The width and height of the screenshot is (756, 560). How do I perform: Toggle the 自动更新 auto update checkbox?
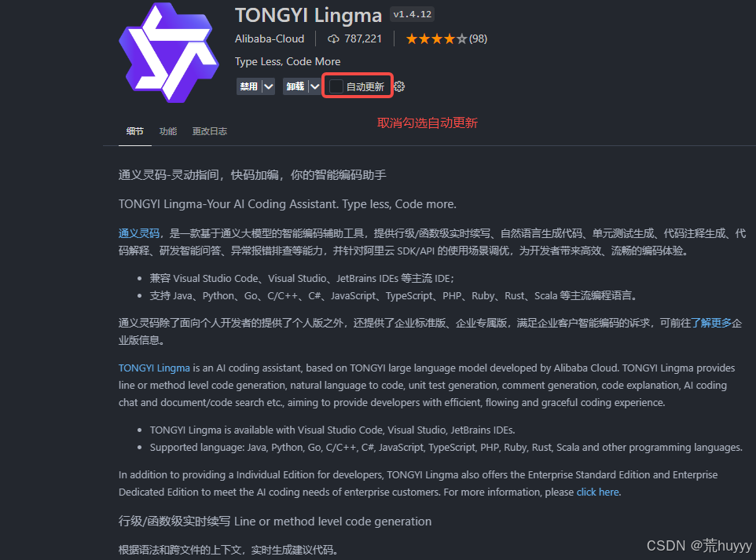point(336,86)
